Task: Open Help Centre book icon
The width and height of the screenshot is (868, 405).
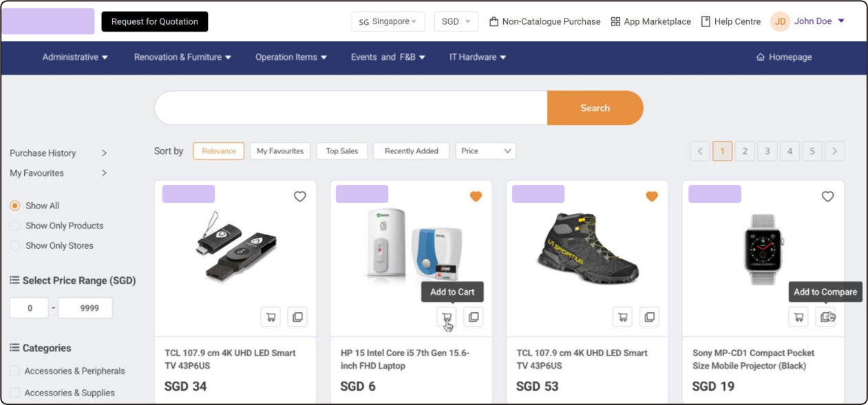Action: point(706,21)
